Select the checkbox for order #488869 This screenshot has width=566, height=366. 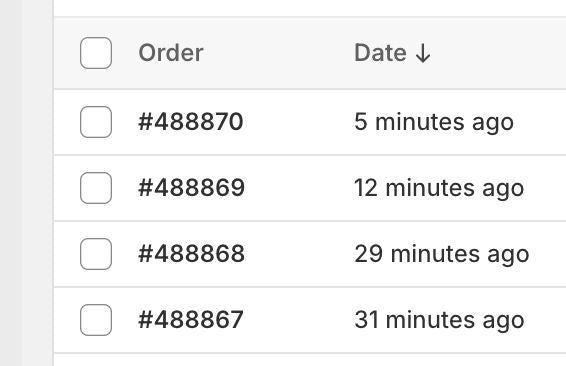pos(96,188)
